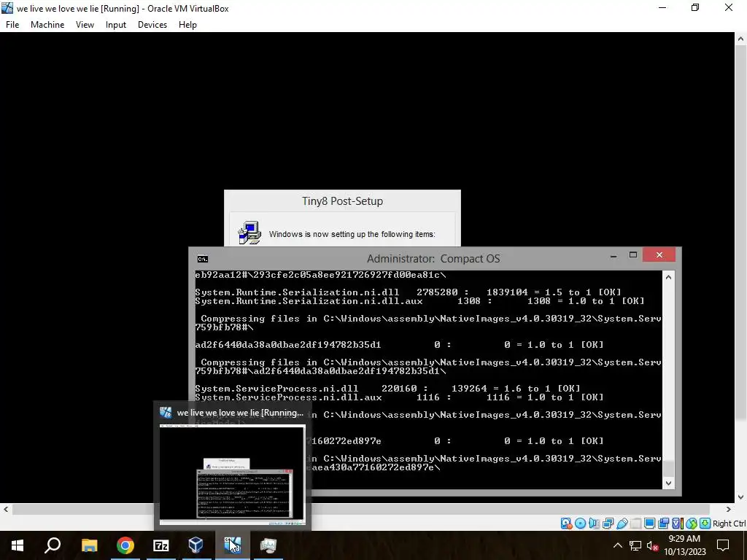
Task: Click the greyed shared folders indicator
Action: coord(635,524)
